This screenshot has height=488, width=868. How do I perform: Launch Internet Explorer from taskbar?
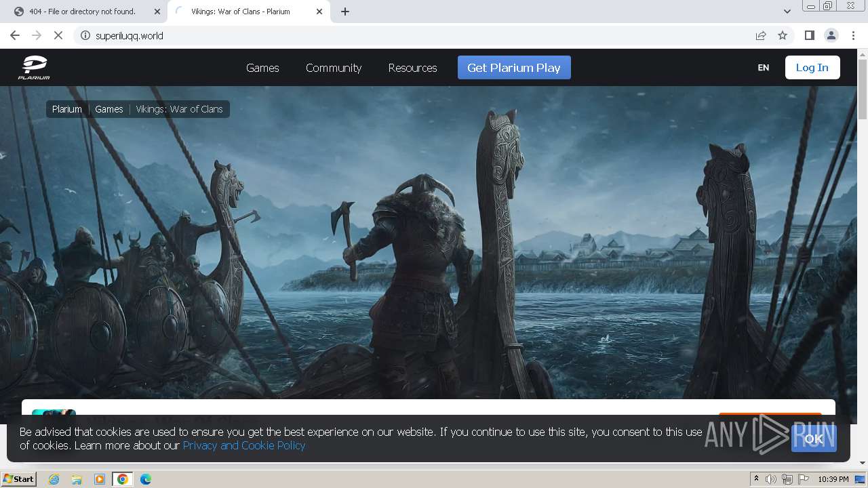tap(54, 479)
